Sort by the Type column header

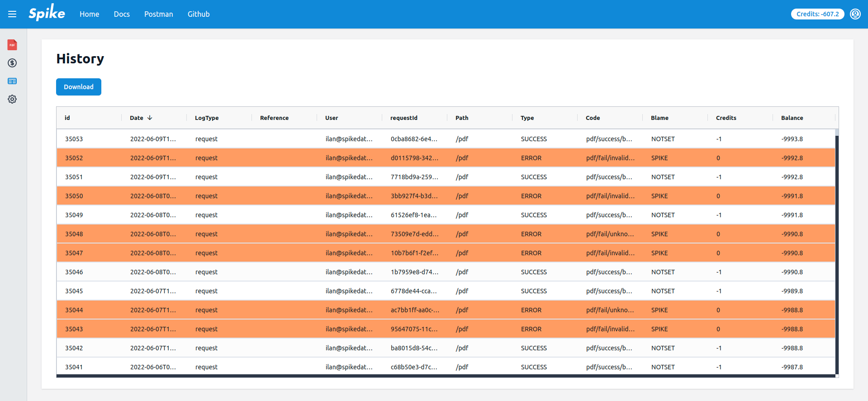coord(527,118)
